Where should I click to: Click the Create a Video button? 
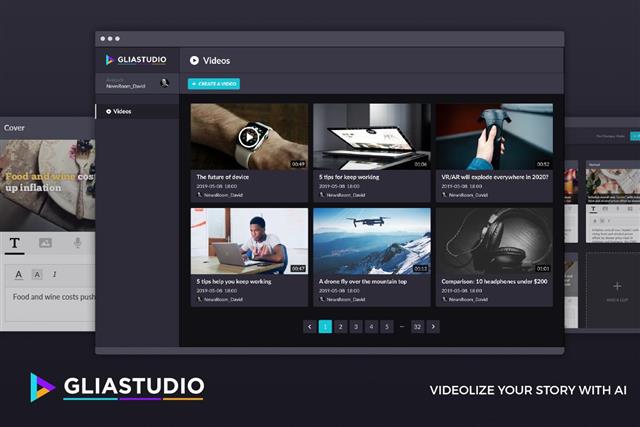point(214,84)
